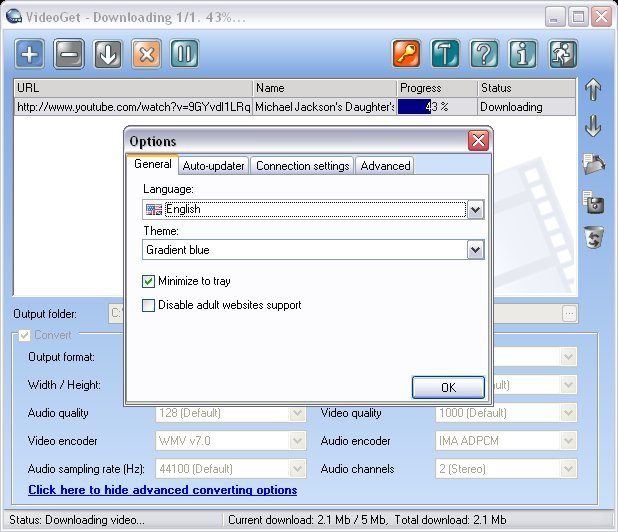The height and width of the screenshot is (532, 618).
Task: Toggle the Convert checkbox in main window
Action: (24, 335)
